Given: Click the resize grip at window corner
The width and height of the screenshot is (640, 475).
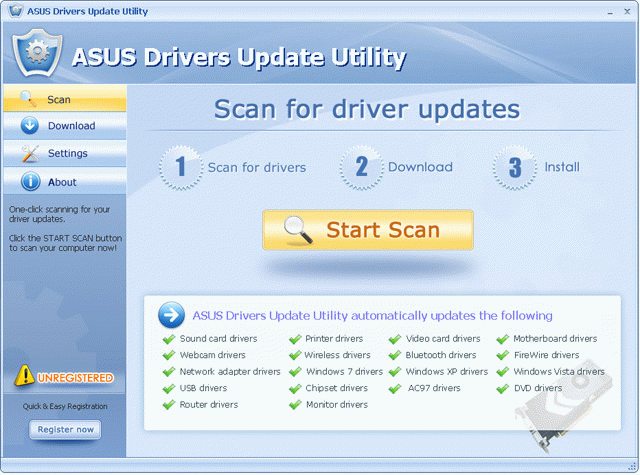Looking at the screenshot, I should click(x=633, y=466).
